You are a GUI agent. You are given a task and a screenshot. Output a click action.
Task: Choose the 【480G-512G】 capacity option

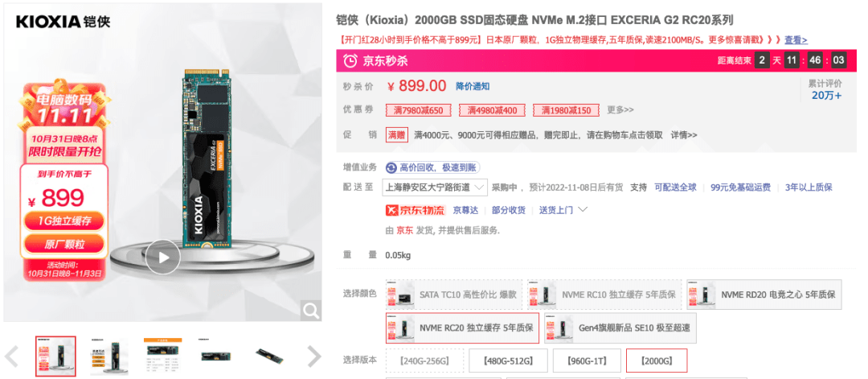pos(508,360)
